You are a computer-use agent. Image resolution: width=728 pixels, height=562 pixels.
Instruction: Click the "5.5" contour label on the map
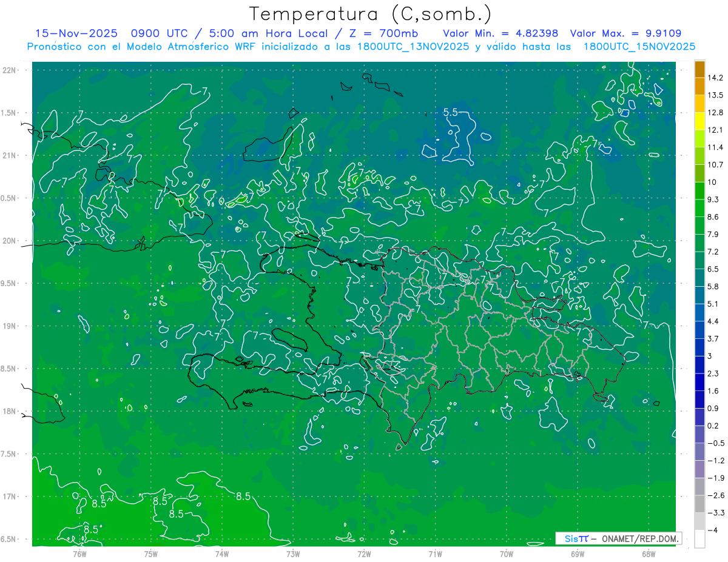click(451, 112)
